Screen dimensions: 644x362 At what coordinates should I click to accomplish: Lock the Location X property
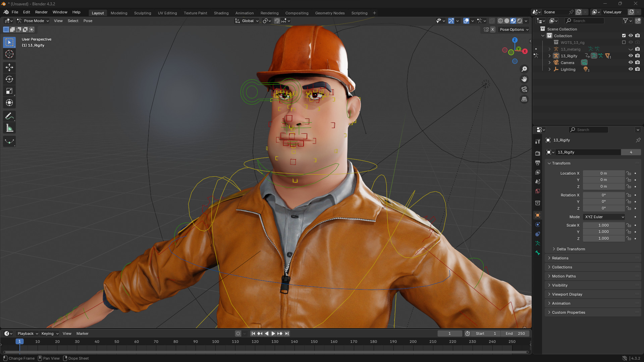coord(629,173)
